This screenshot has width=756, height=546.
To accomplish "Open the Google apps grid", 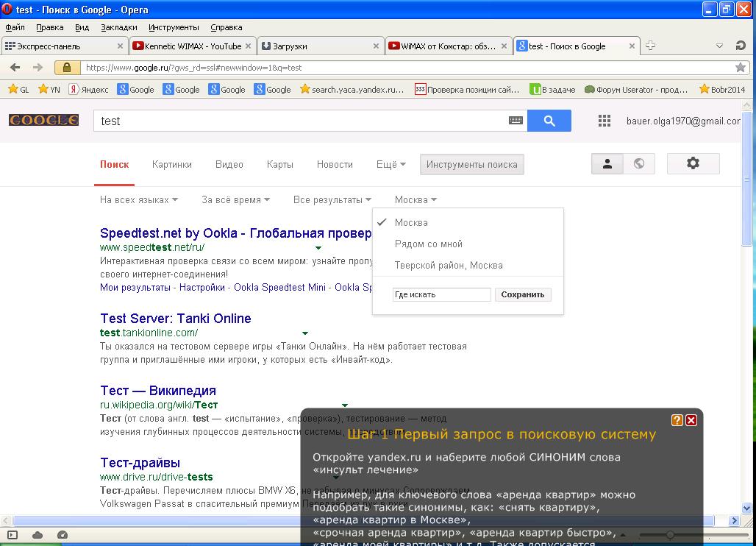I will pyautogui.click(x=604, y=121).
